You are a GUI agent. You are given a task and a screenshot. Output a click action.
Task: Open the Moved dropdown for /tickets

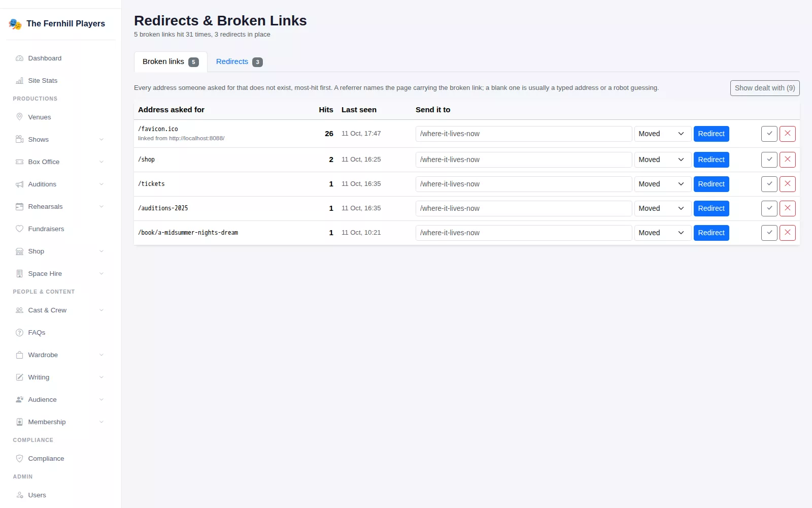663,184
